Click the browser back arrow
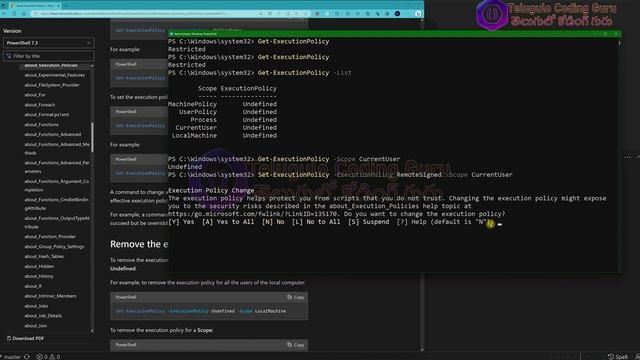 (4, 13)
